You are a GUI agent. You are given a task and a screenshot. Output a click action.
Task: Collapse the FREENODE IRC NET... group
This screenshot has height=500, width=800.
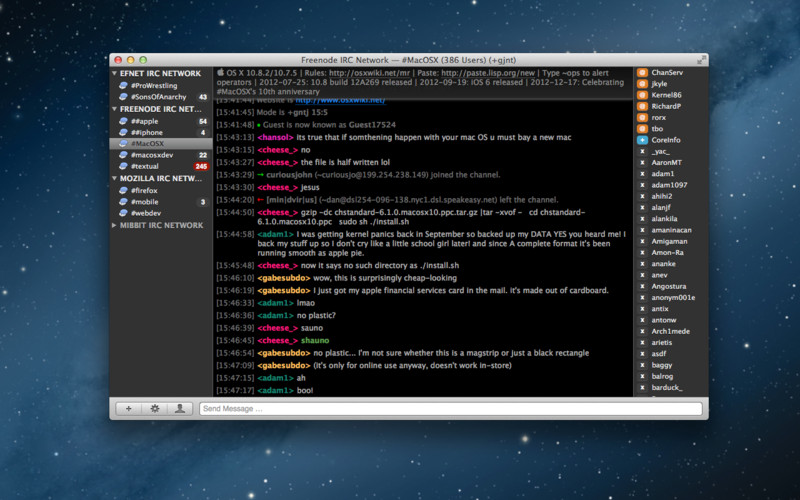pyautogui.click(x=114, y=109)
